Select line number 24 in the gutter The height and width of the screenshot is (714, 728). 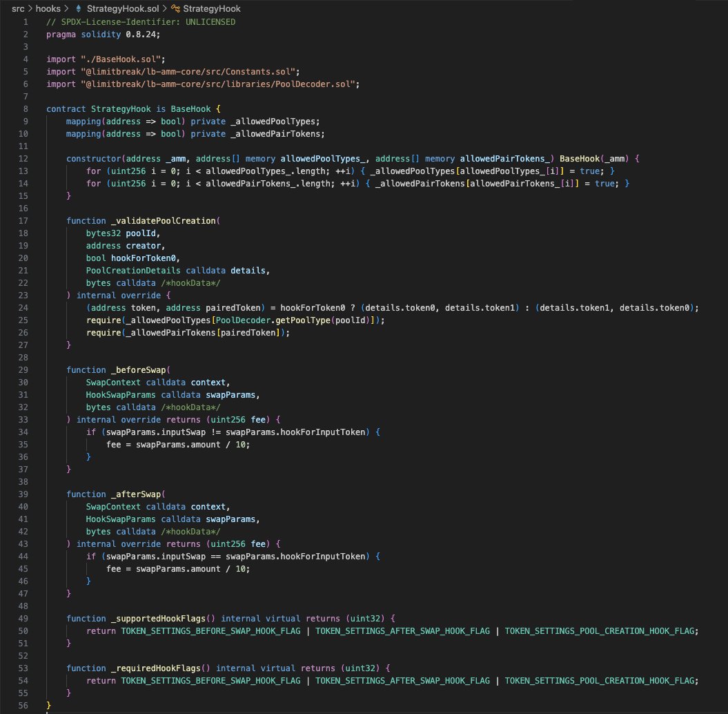click(23, 307)
